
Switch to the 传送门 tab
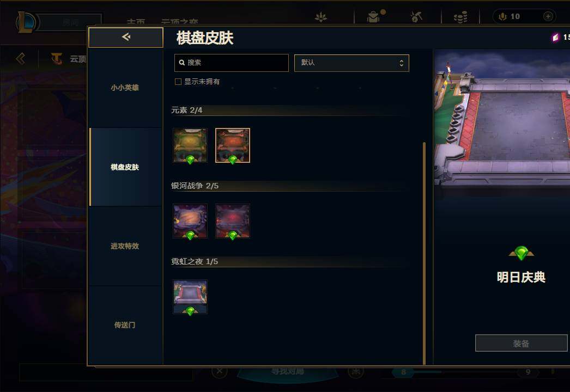coord(125,325)
